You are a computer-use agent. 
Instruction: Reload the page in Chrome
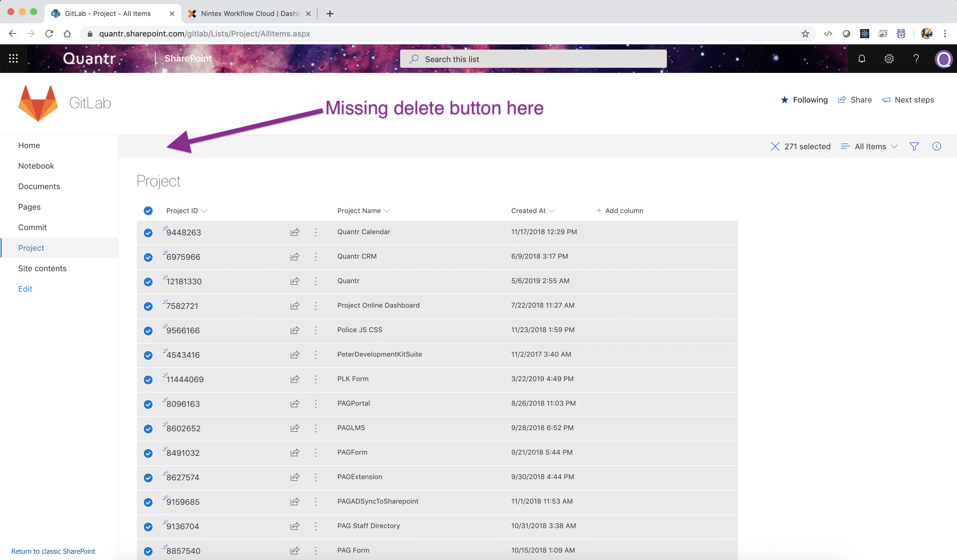point(49,34)
